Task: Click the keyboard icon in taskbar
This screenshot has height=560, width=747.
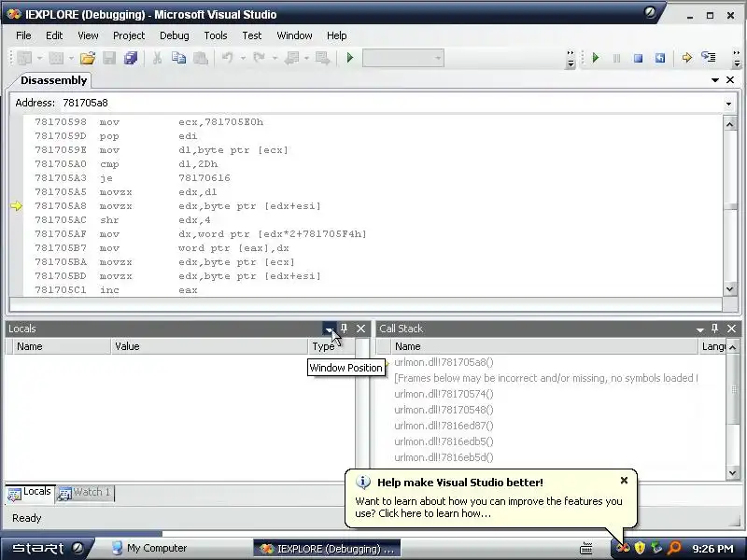Action: (x=586, y=548)
